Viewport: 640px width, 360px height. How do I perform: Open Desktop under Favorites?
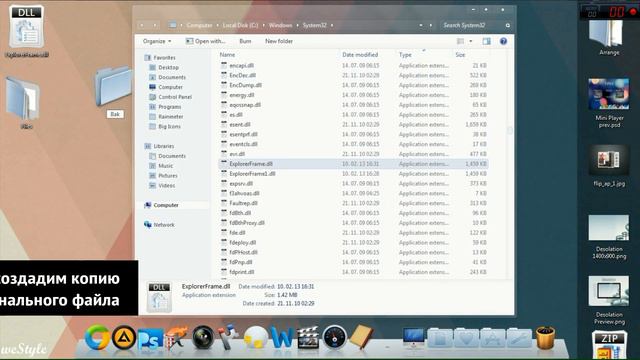click(x=164, y=67)
